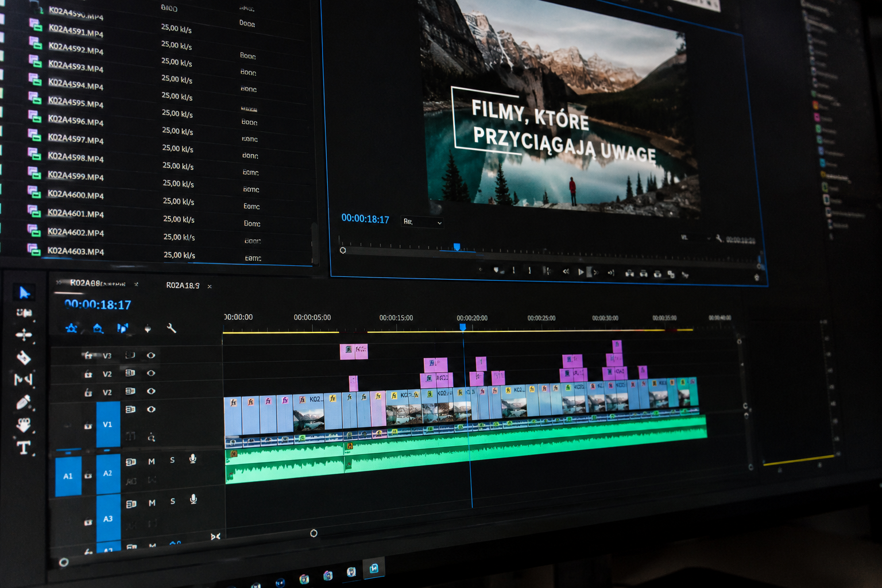
Task: Open timeline wrench settings
Action: pyautogui.click(x=171, y=328)
